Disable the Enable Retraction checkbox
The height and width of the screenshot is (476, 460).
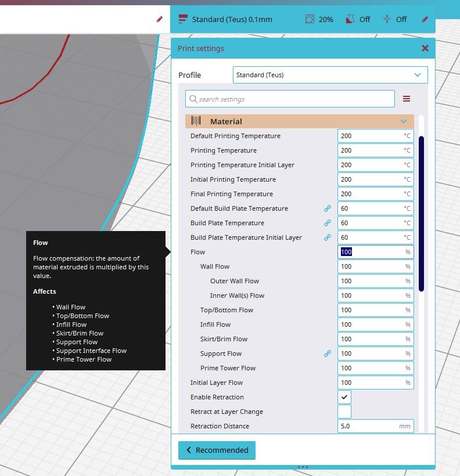[344, 397]
